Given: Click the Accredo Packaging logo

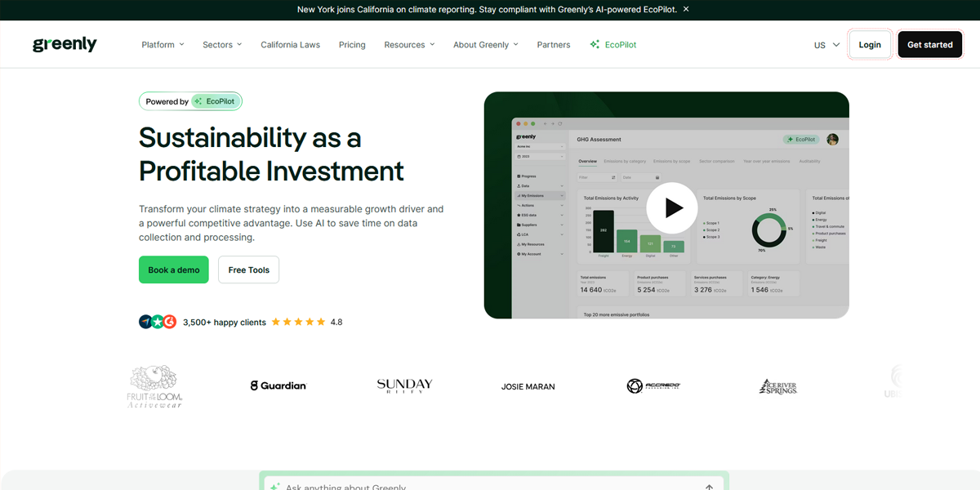Looking at the screenshot, I should tap(653, 385).
